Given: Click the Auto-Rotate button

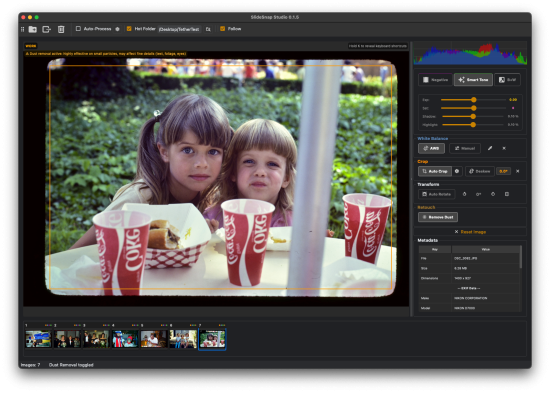Looking at the screenshot, I should click(436, 194).
